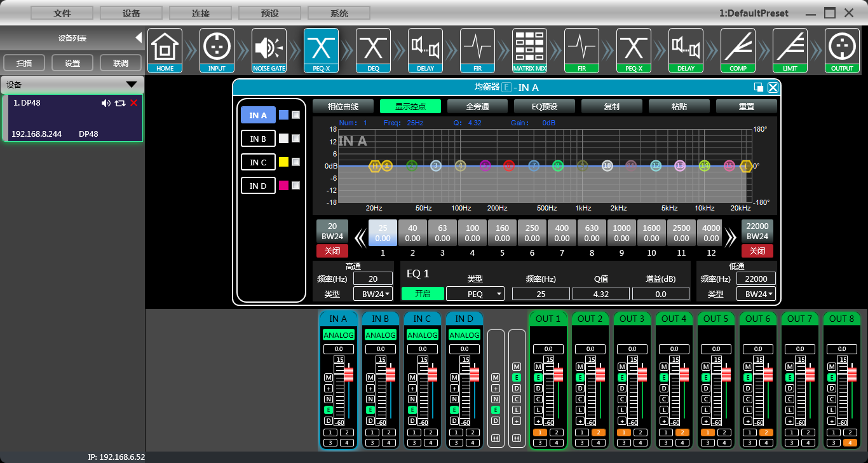
Task: Open the HOME module icon
Action: tap(165, 50)
